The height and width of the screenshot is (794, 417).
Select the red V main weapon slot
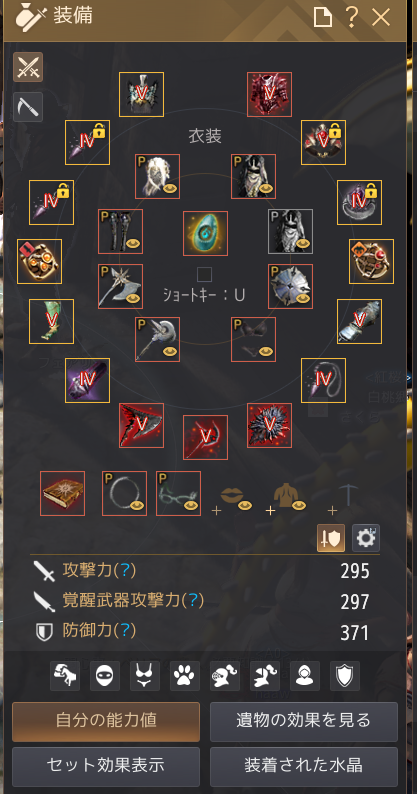click(x=141, y=425)
